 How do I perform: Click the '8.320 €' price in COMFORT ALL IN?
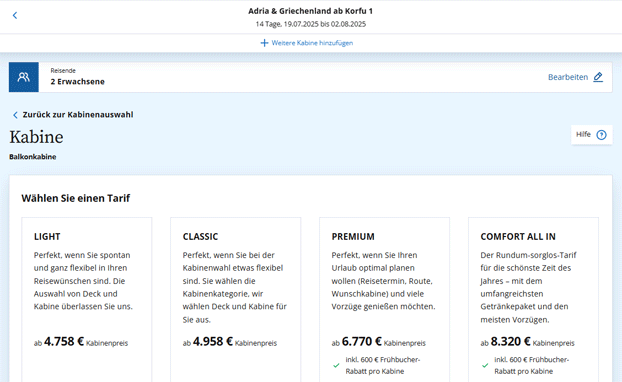[x=511, y=342]
